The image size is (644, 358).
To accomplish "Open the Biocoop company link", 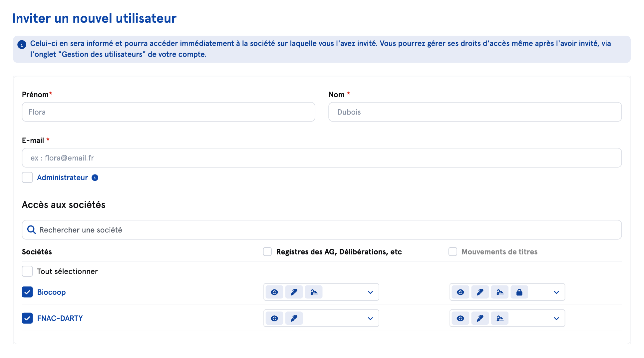I will click(51, 292).
